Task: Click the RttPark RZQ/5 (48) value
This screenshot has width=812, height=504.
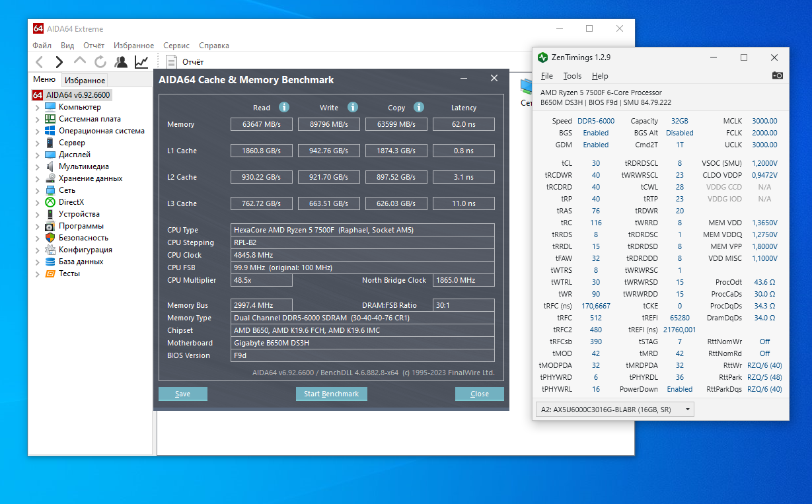Action: (x=764, y=377)
